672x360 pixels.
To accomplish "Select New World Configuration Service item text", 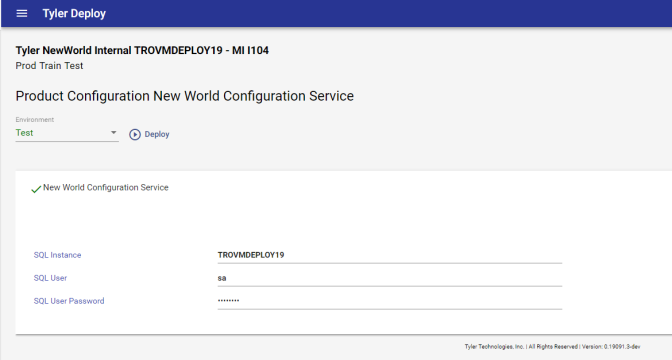I will coord(106,187).
